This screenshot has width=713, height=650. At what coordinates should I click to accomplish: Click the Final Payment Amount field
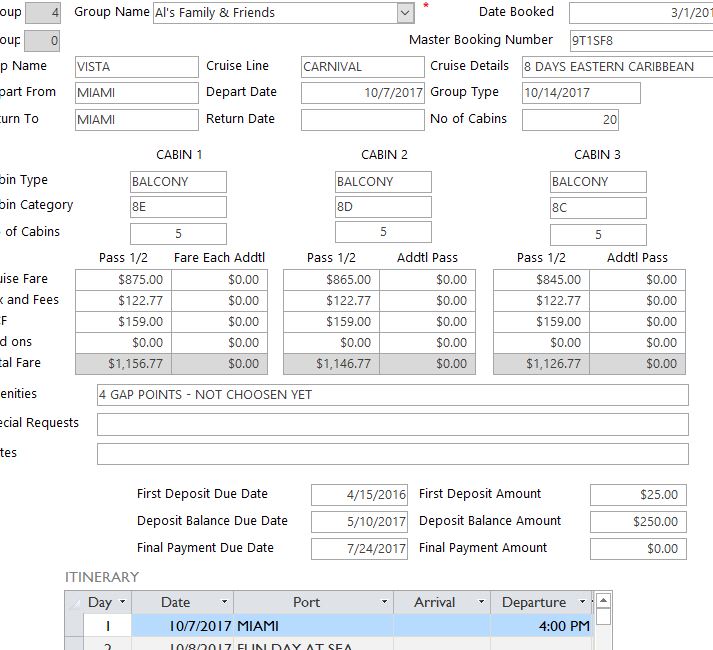pos(637,549)
